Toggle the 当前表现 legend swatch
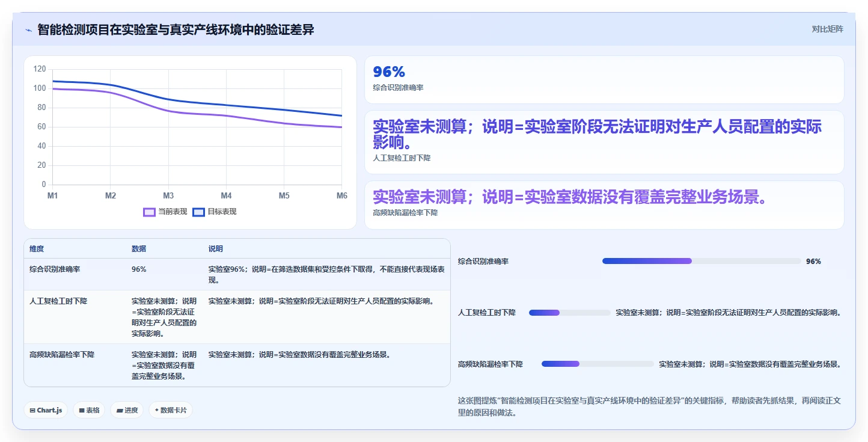The width and height of the screenshot is (868, 442). pos(150,212)
